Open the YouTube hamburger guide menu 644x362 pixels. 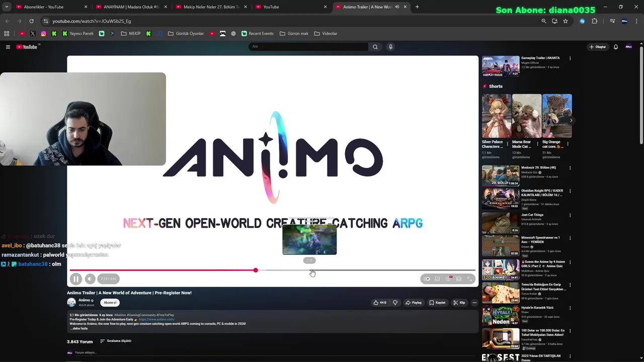(x=8, y=47)
